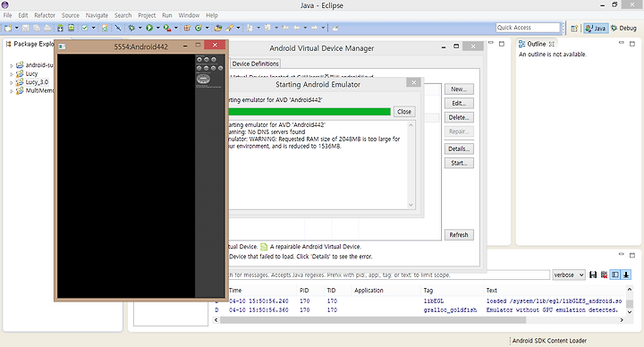Switch to the Debug perspective

pyautogui.click(x=623, y=28)
